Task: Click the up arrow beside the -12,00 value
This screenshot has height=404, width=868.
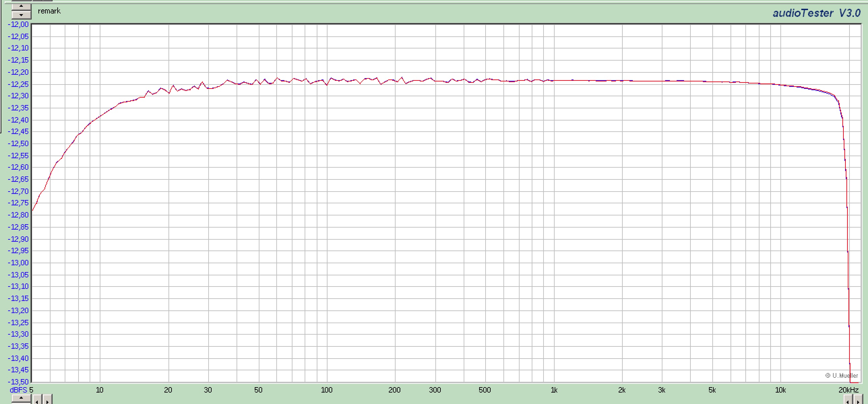Action: 21,6
